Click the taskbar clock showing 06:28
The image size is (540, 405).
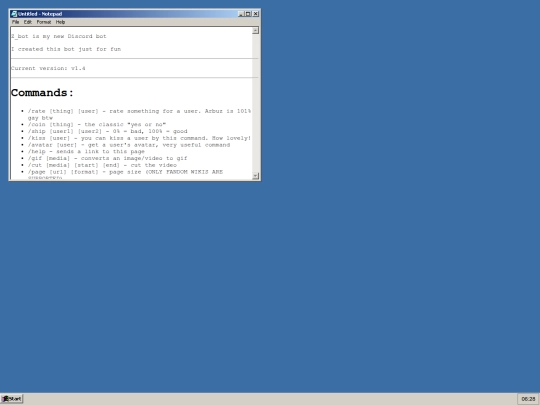(x=528, y=399)
